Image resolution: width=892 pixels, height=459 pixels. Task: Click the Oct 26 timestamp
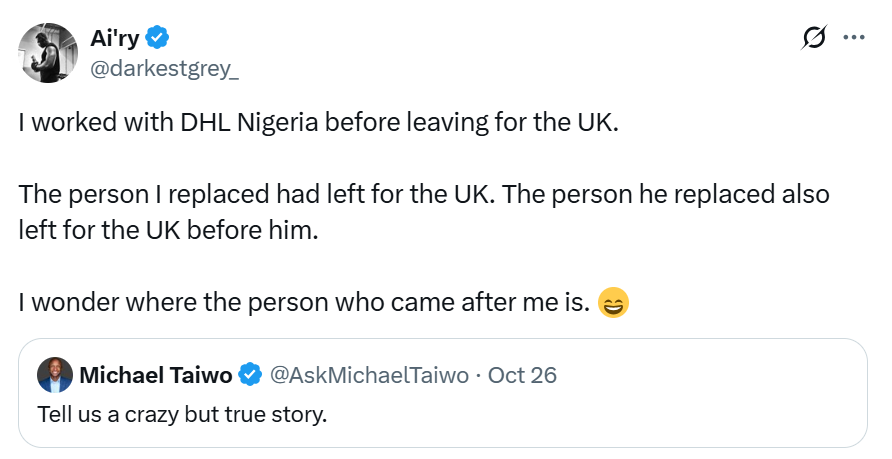[522, 376]
